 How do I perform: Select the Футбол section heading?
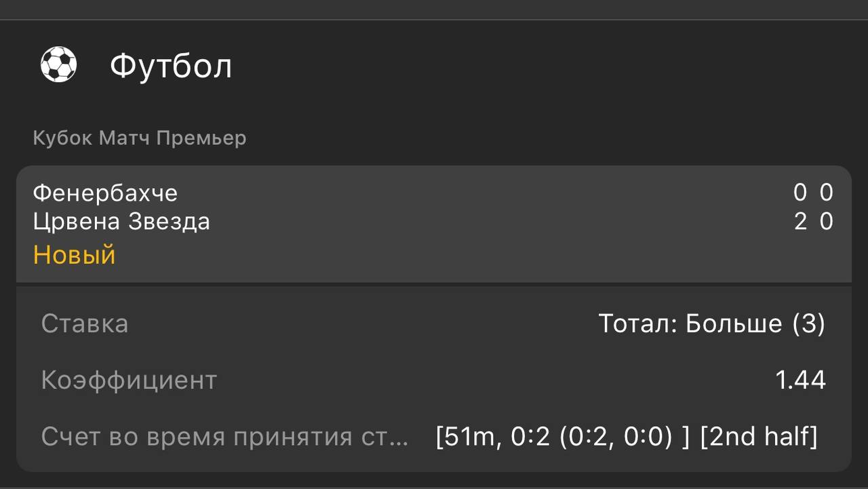[x=171, y=66]
